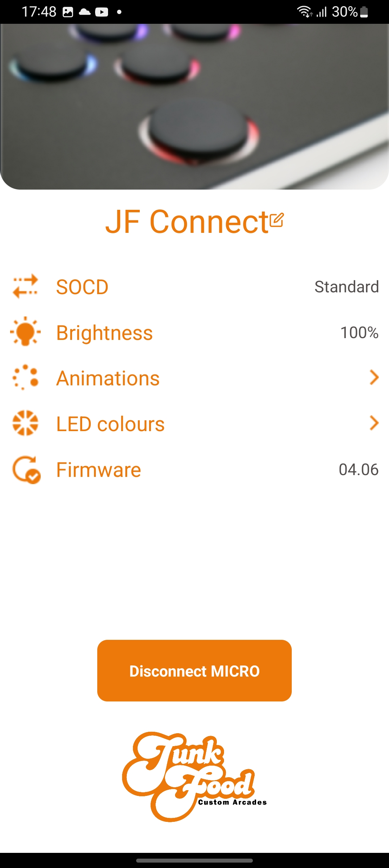The image size is (389, 868).
Task: Expand Animations with its chevron arrow
Action: 374,377
